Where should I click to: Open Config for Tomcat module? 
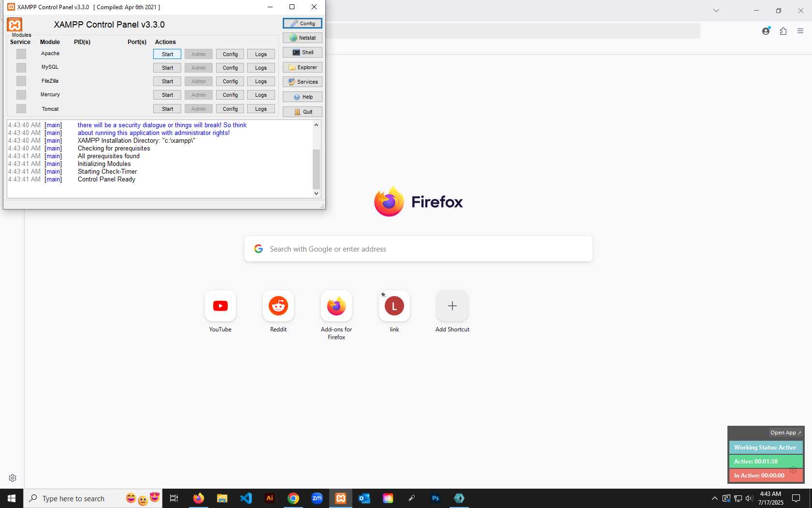[230, 109]
